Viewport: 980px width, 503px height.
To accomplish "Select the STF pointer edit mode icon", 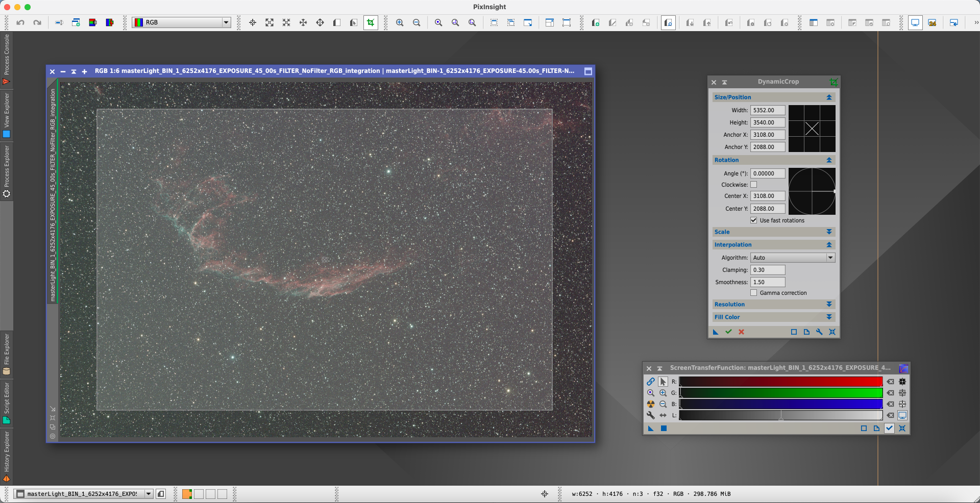I will [x=663, y=382].
